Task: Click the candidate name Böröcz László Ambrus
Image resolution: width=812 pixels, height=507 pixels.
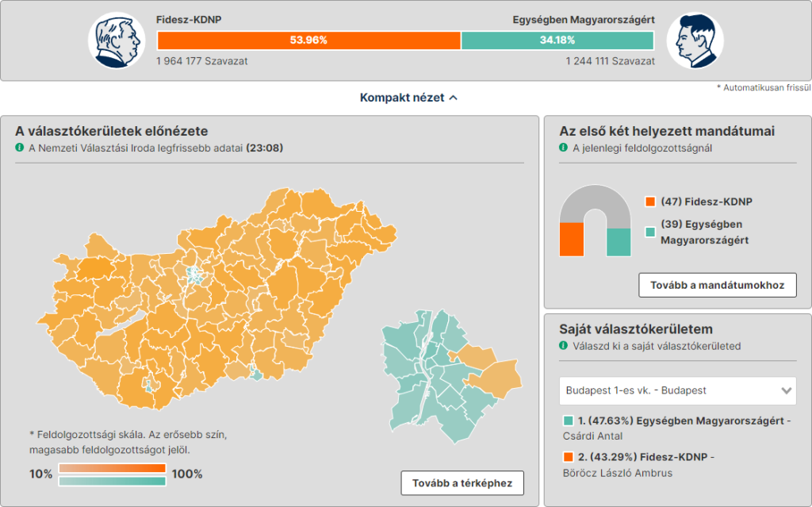Action: (618, 473)
